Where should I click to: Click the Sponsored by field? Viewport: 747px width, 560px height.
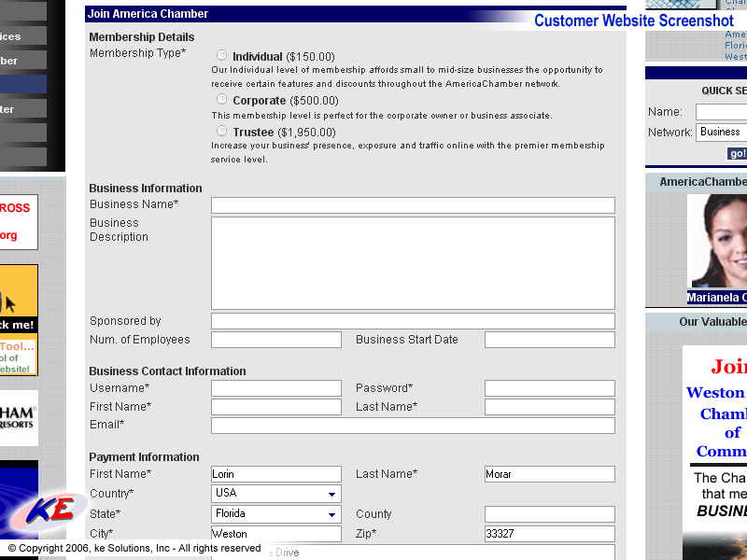(413, 321)
